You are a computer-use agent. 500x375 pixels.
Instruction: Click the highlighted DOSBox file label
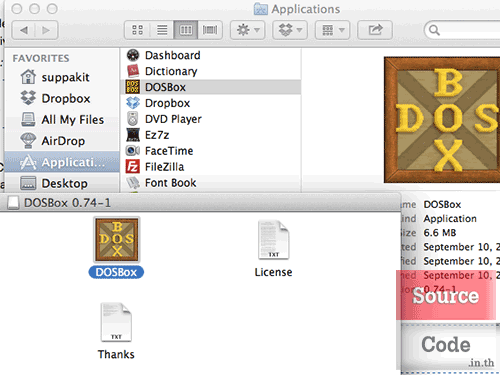click(116, 272)
